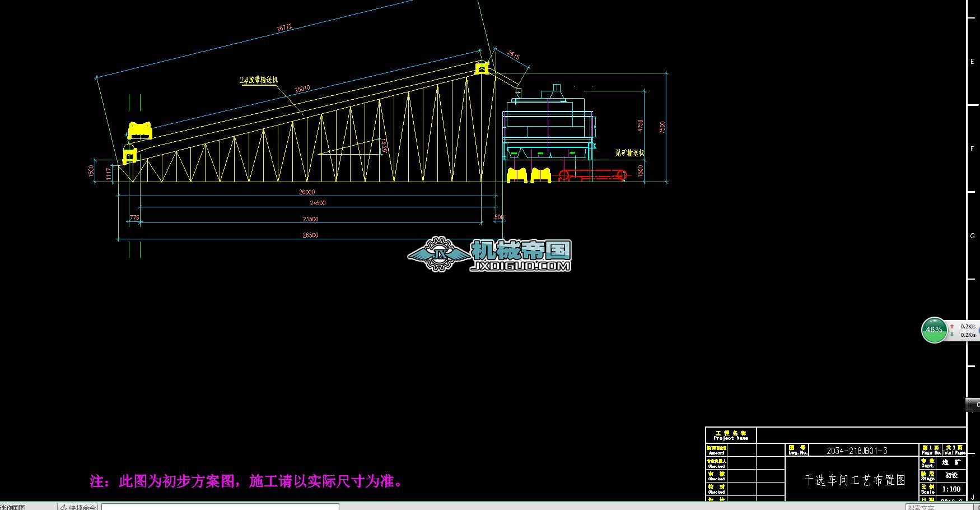
Task: Click the 24500 dimension text
Action: click(318, 203)
